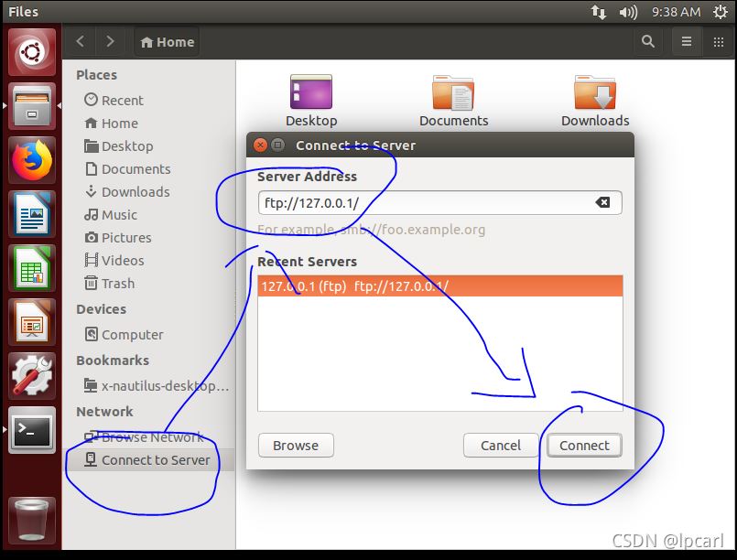Launch LibreOffice Calc from the dock
The height and width of the screenshot is (560, 737).
tap(32, 268)
